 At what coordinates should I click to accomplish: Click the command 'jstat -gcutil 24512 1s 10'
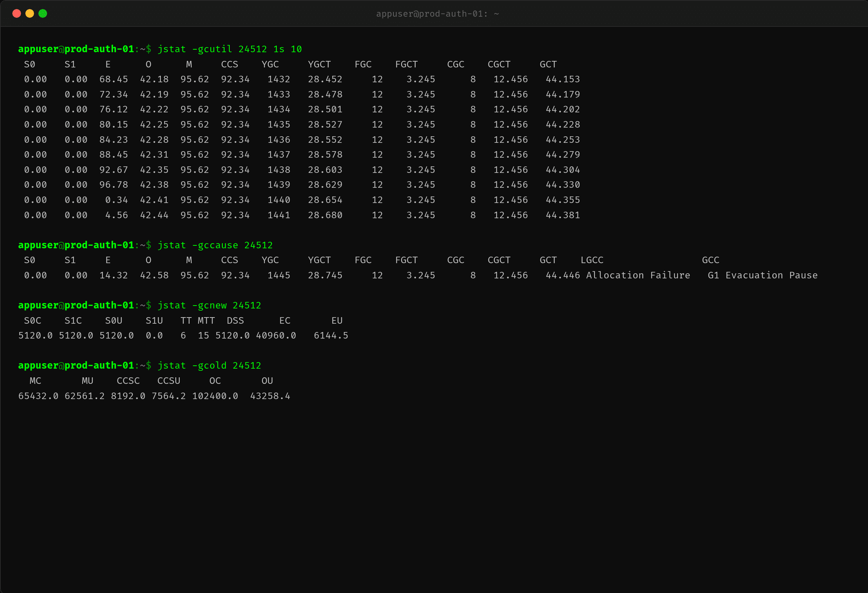tap(230, 49)
